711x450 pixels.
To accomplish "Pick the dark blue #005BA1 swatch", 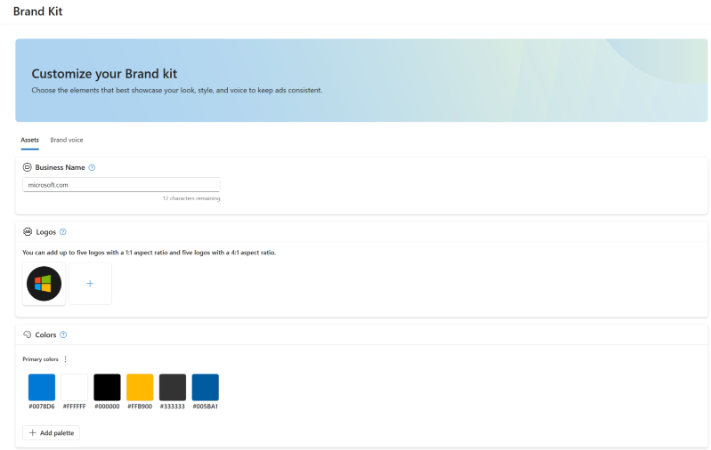I will coord(205,387).
